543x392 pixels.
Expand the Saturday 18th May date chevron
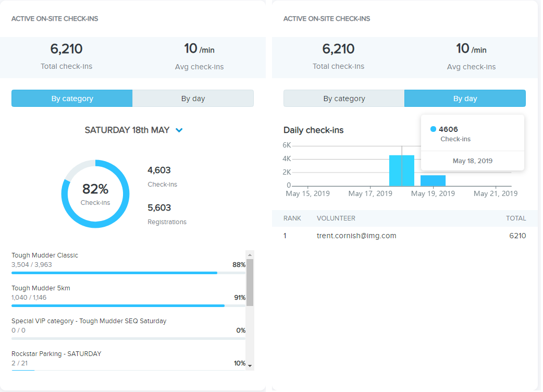pyautogui.click(x=179, y=130)
